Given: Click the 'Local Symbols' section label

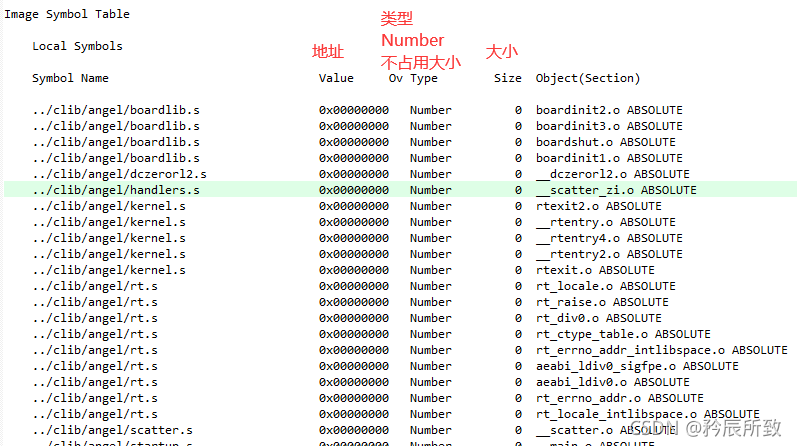Looking at the screenshot, I should tap(77, 46).
